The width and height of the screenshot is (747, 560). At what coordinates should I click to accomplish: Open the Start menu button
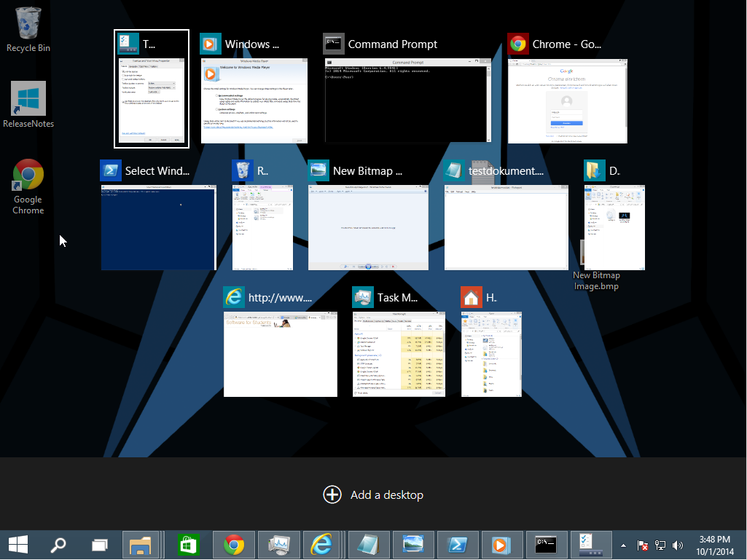pyautogui.click(x=18, y=544)
